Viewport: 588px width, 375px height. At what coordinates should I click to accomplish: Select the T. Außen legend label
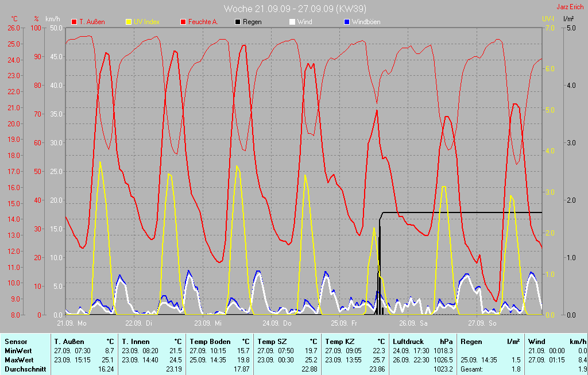(x=92, y=22)
